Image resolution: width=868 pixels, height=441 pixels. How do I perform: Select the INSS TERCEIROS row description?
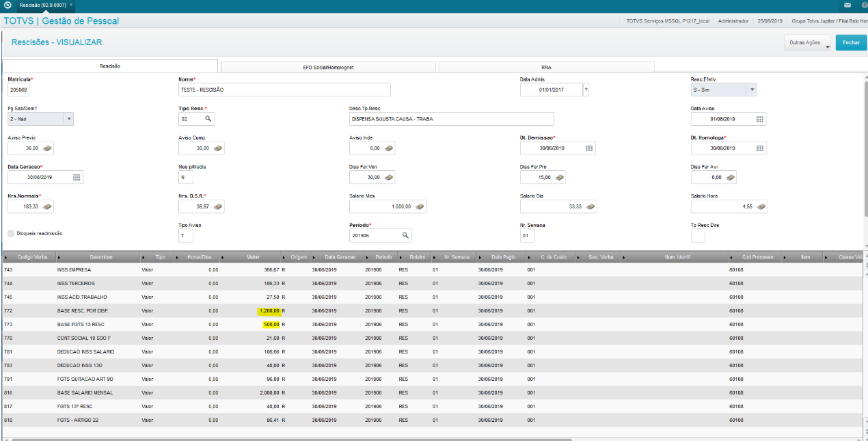pos(76,283)
